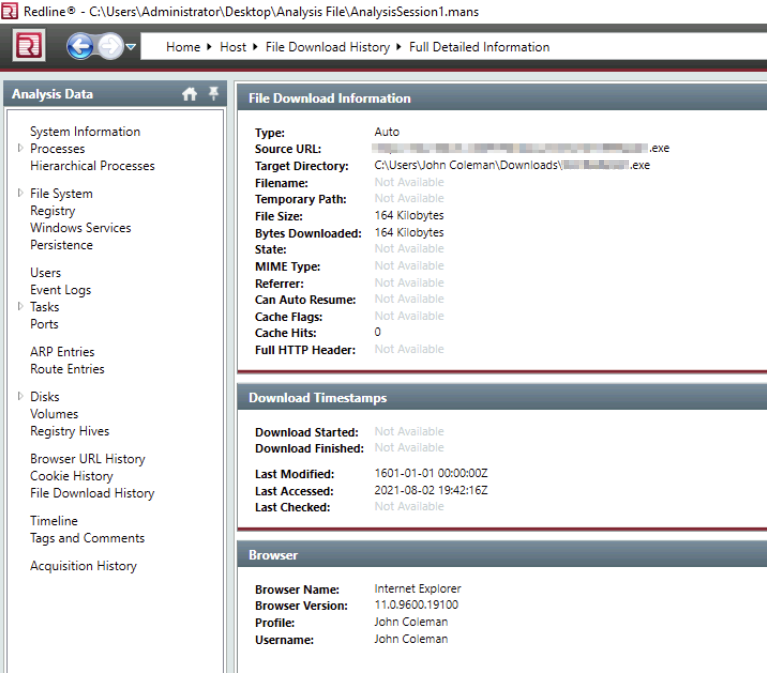Open the navigation history dropdown arrow

131,47
